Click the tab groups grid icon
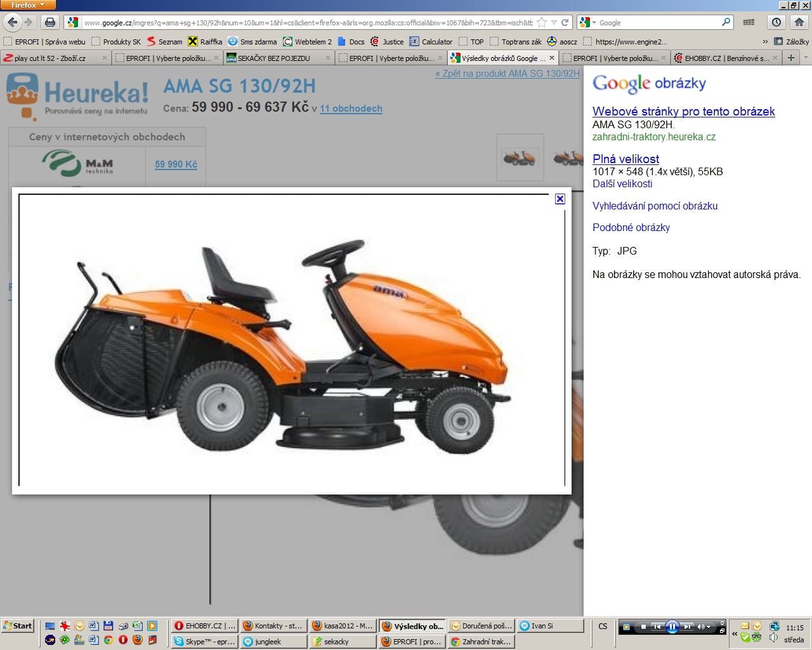 tap(749, 22)
